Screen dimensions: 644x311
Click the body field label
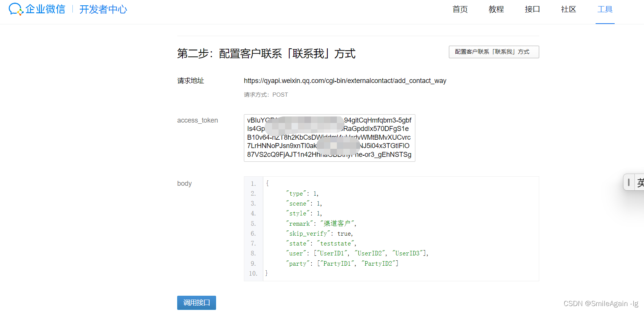(184, 183)
